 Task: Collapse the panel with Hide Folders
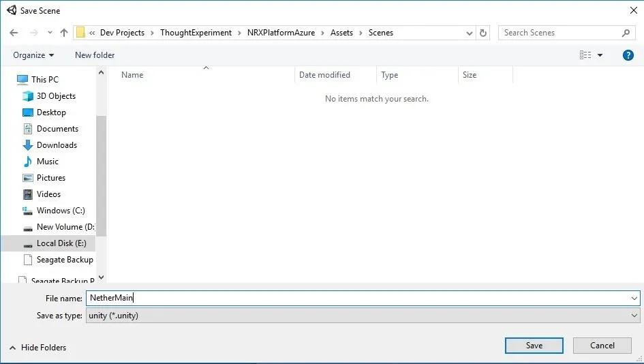coord(38,348)
